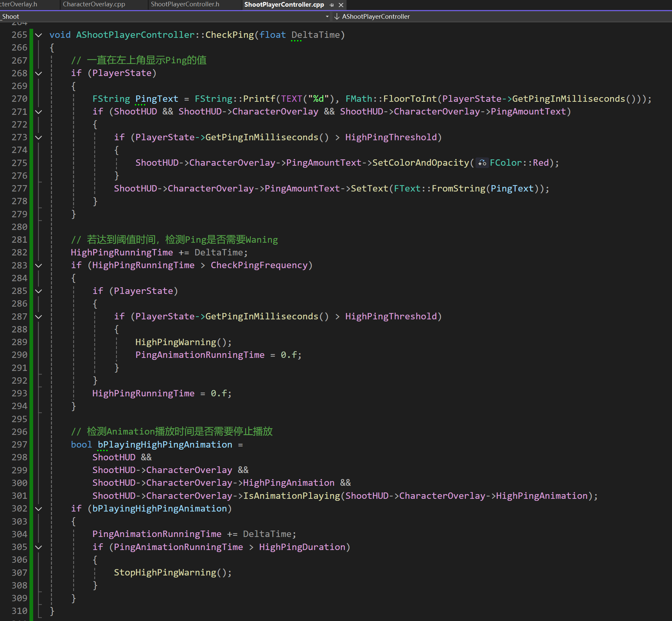Collapse the ping threshold if at line 273
The image size is (672, 621).
39,138
